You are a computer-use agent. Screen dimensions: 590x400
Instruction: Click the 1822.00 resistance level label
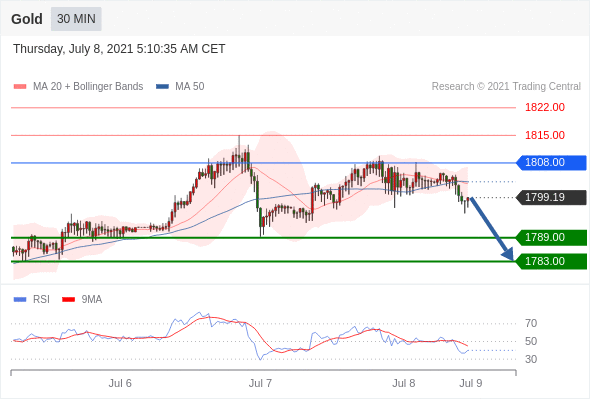(545, 108)
